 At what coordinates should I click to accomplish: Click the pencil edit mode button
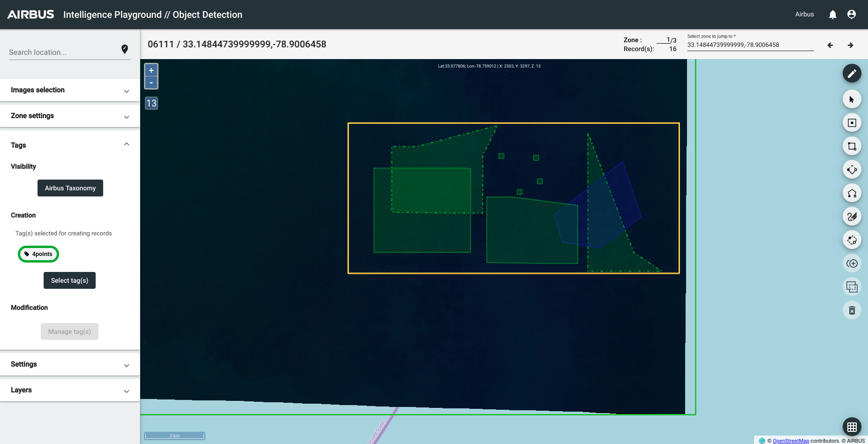pyautogui.click(x=852, y=73)
